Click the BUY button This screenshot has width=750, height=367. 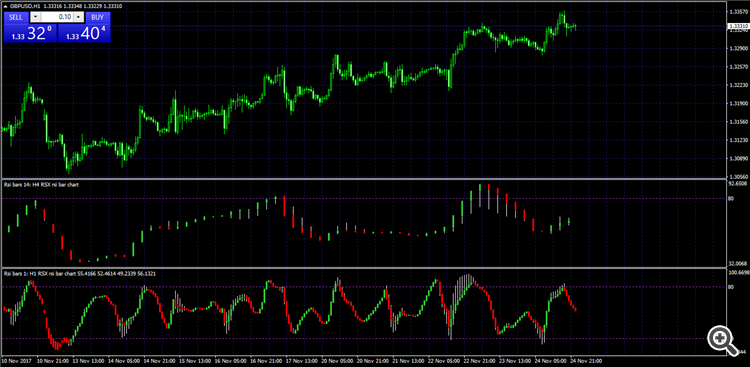pyautogui.click(x=98, y=17)
